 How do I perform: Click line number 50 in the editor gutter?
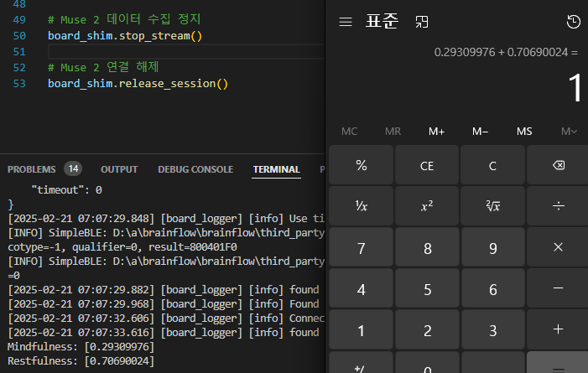click(x=19, y=35)
